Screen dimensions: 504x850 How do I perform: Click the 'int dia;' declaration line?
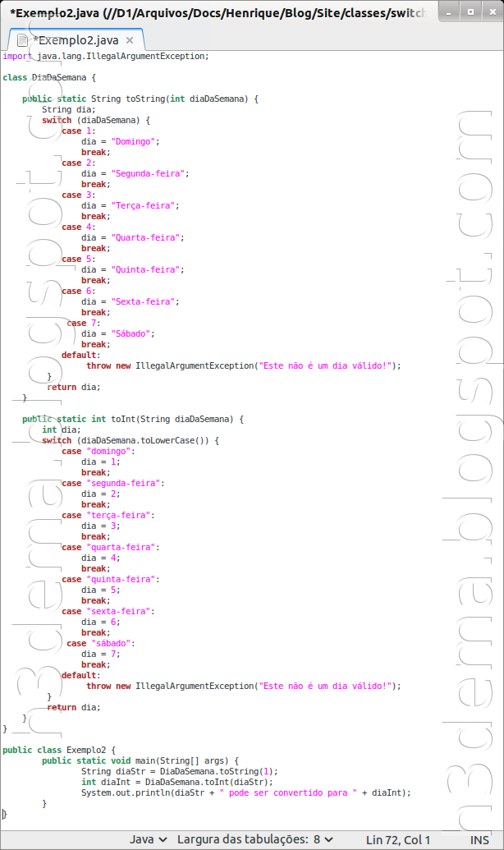[62, 430]
